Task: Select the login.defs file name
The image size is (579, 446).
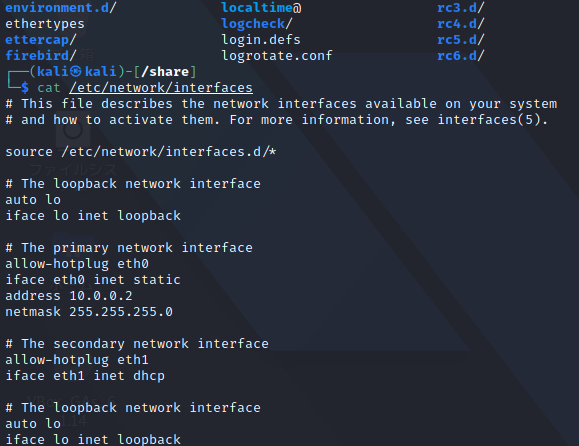Action: [x=261, y=40]
